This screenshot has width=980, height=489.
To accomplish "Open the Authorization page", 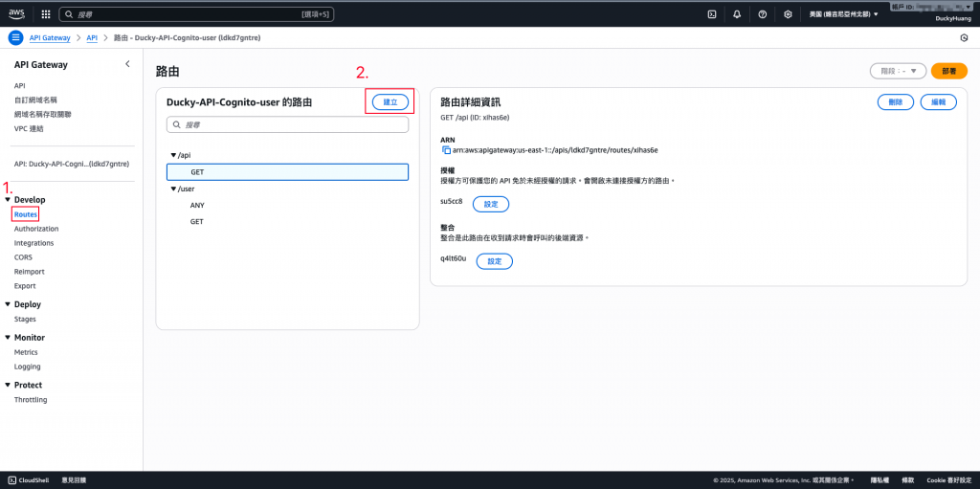I will [36, 229].
